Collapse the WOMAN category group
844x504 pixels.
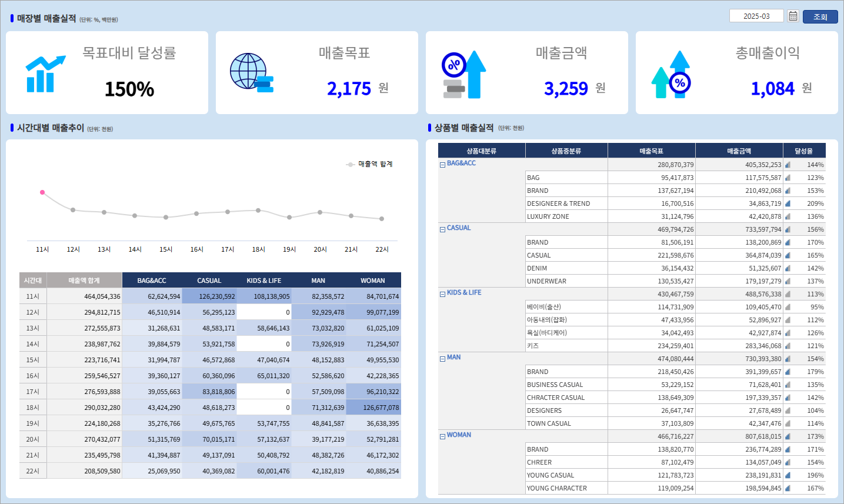tap(442, 436)
